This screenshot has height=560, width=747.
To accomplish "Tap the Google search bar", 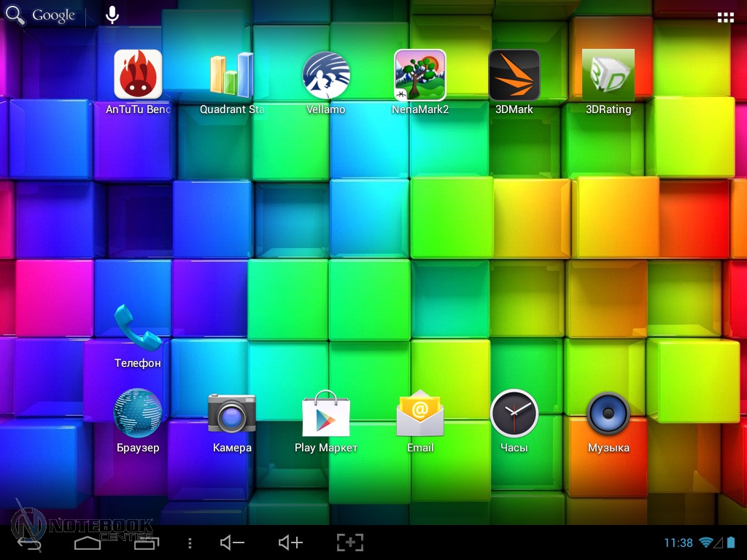I will [42, 15].
